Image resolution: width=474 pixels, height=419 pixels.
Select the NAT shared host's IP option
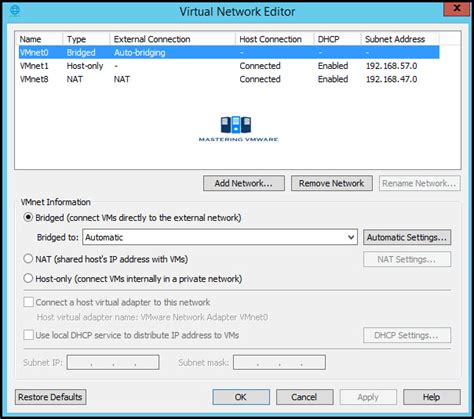(x=28, y=259)
